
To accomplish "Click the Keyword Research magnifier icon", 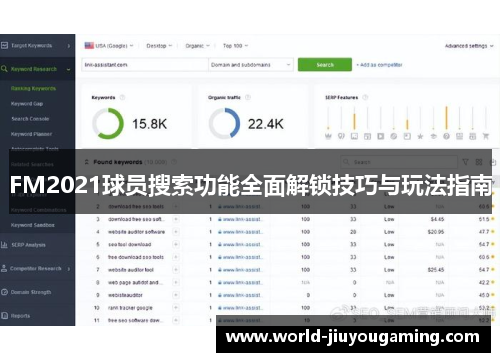I will [4, 69].
